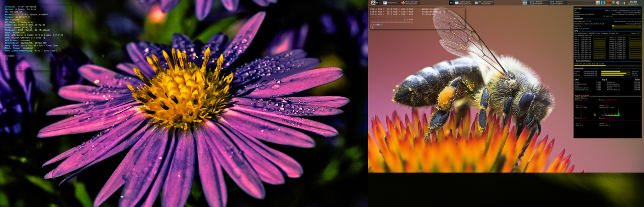Click the green arrow tray icon
Viewport: 644px width, 207px height.
(613, 3)
